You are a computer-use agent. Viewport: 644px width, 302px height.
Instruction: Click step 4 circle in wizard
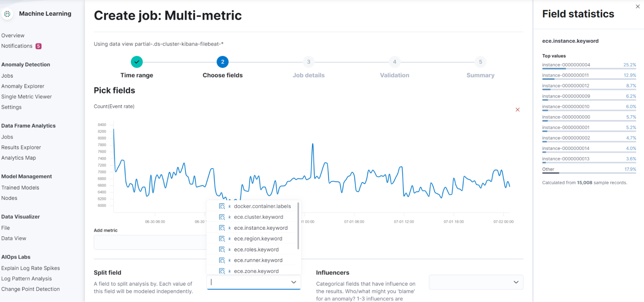[x=395, y=62]
